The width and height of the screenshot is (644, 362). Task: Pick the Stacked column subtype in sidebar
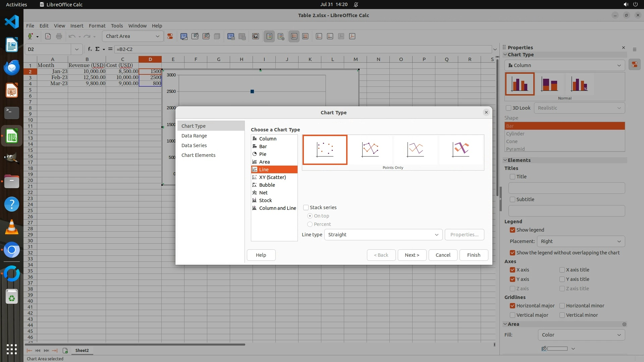(549, 84)
